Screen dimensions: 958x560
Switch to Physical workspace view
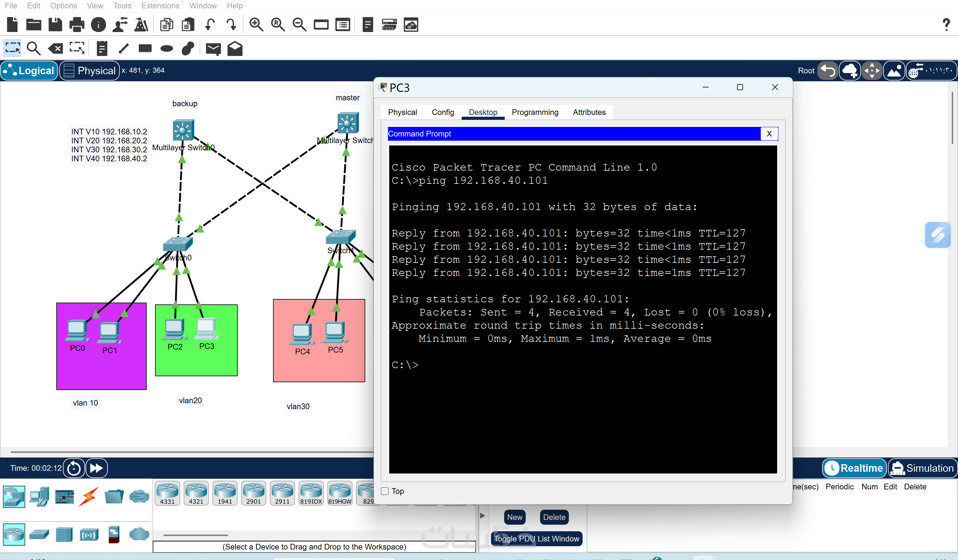click(x=90, y=71)
